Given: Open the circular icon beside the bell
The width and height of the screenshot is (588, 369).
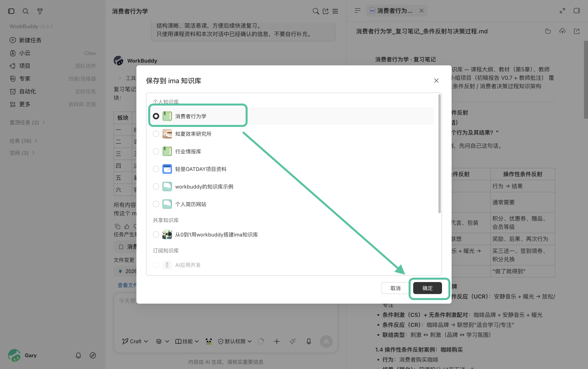Looking at the screenshot, I should coord(93,355).
